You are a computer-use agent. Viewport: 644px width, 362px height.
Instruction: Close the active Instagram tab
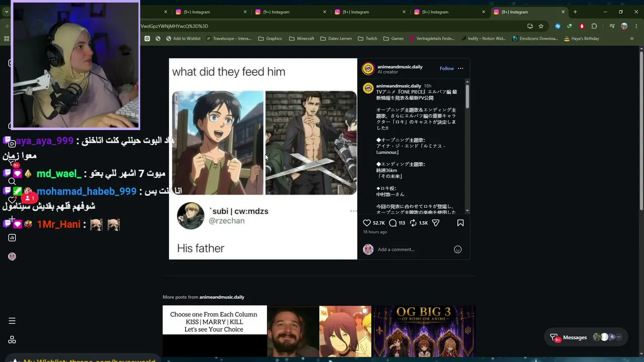coord(563,12)
